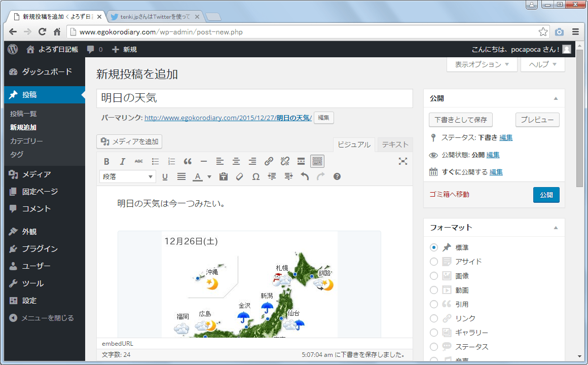Expand the 表示オプション panel
This screenshot has height=365, width=588.
[x=482, y=64]
